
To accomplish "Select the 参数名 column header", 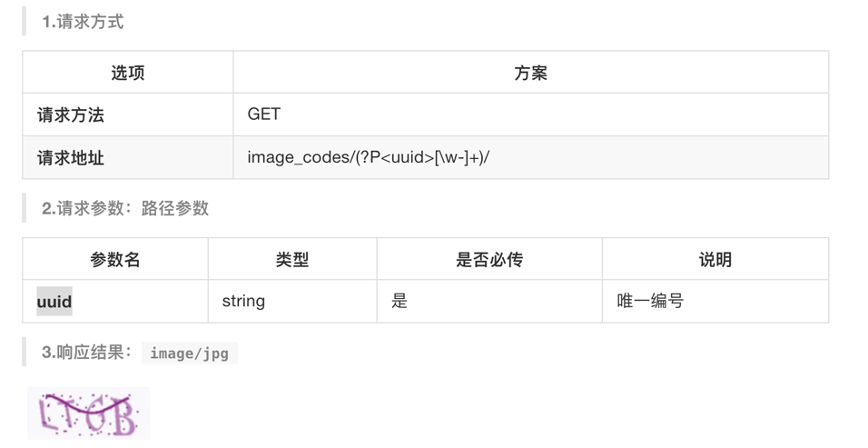I will click(x=115, y=260).
